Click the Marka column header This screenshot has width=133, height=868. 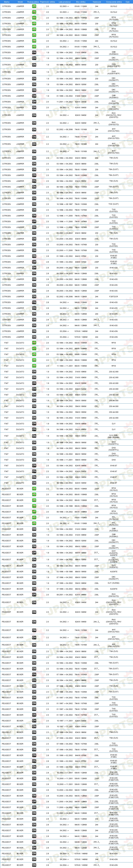[x=6, y=2]
